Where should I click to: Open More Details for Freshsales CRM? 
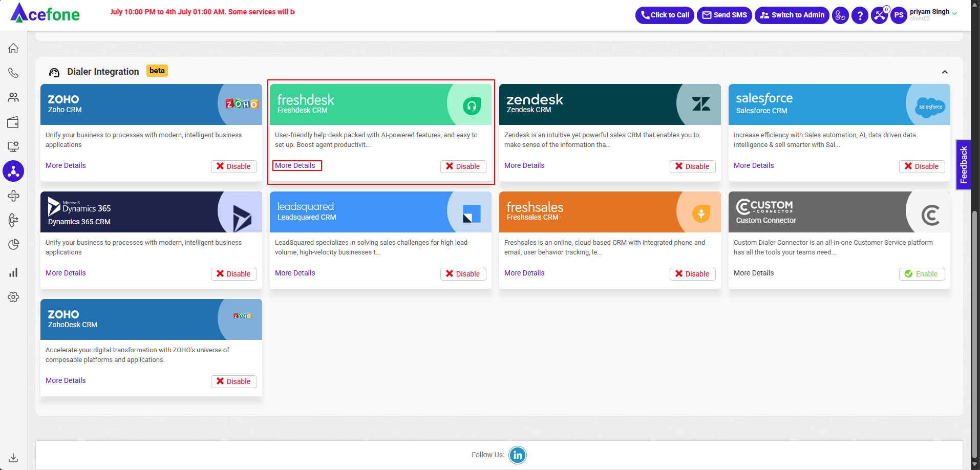(x=524, y=273)
